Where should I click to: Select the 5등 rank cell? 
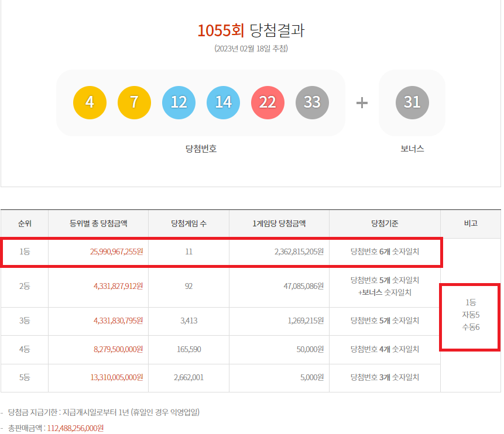click(x=25, y=377)
